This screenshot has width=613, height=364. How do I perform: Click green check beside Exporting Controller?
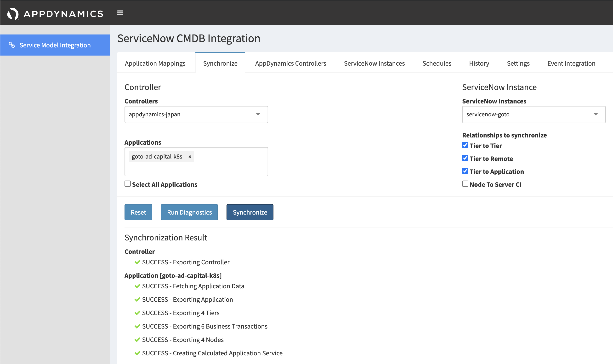click(137, 262)
